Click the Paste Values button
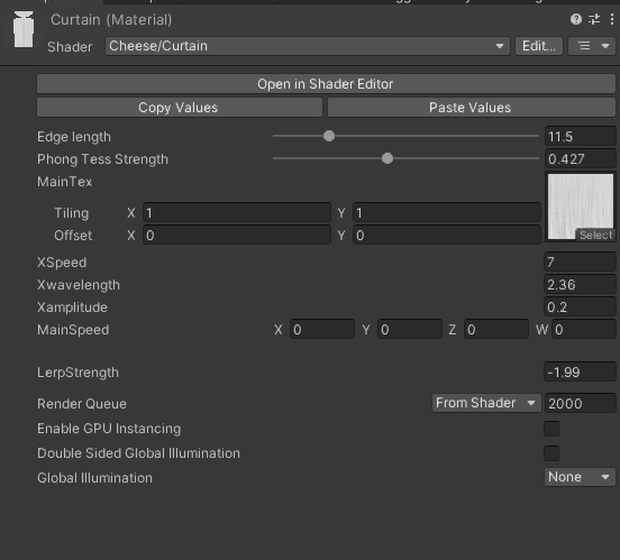The height and width of the screenshot is (560, 620). click(x=471, y=108)
